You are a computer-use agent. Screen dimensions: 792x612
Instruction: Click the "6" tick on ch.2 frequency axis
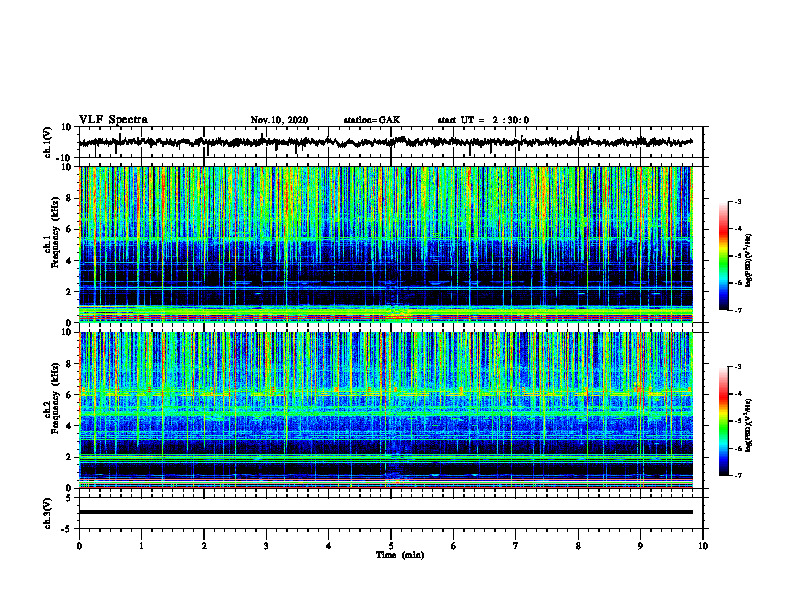click(69, 395)
